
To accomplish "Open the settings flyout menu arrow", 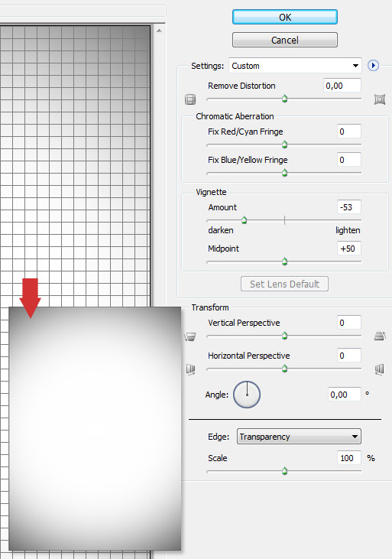I will click(x=373, y=66).
